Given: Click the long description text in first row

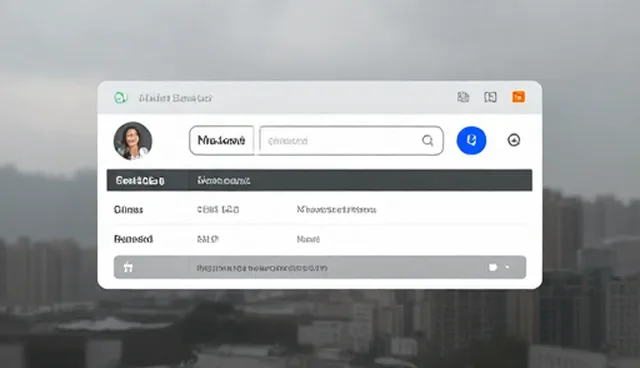Looking at the screenshot, I should coord(336,210).
